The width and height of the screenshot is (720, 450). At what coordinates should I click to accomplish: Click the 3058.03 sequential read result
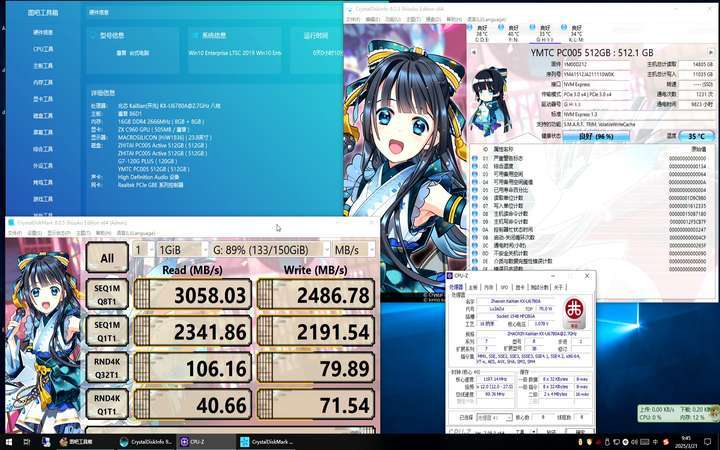click(192, 294)
